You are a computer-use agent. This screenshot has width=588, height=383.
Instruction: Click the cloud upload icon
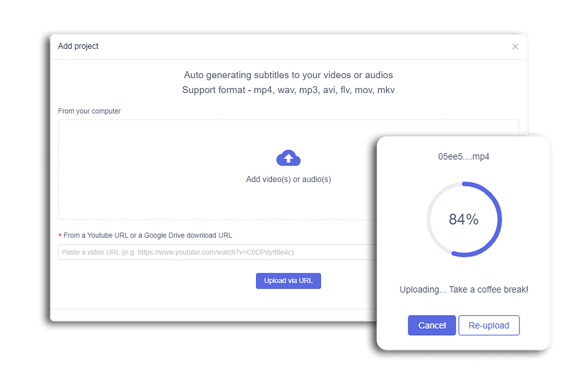coord(288,158)
